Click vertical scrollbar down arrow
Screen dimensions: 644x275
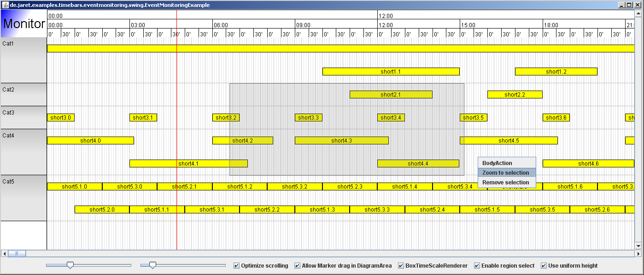tap(638, 246)
